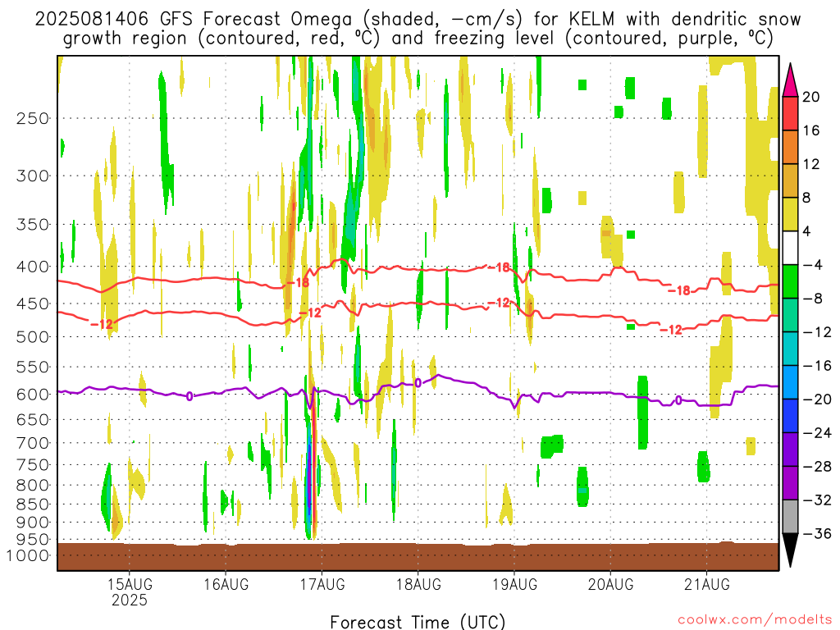Click the black downward arrow below the colorbar
840x630 pixels.
790,550
